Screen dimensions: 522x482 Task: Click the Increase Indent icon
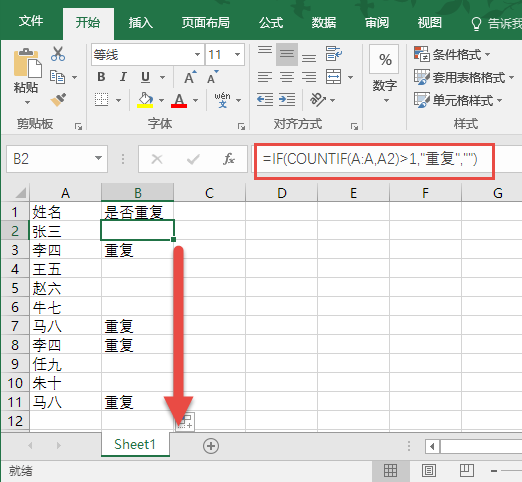pos(287,100)
